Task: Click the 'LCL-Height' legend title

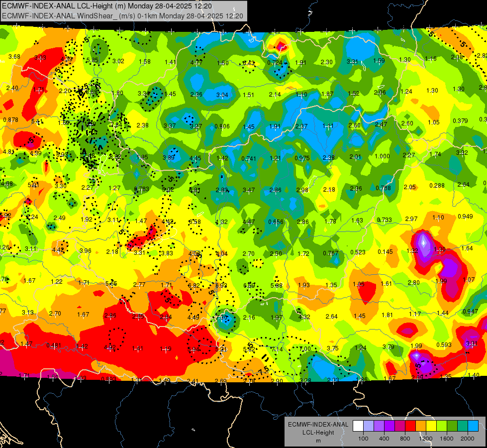Action: [x=318, y=433]
